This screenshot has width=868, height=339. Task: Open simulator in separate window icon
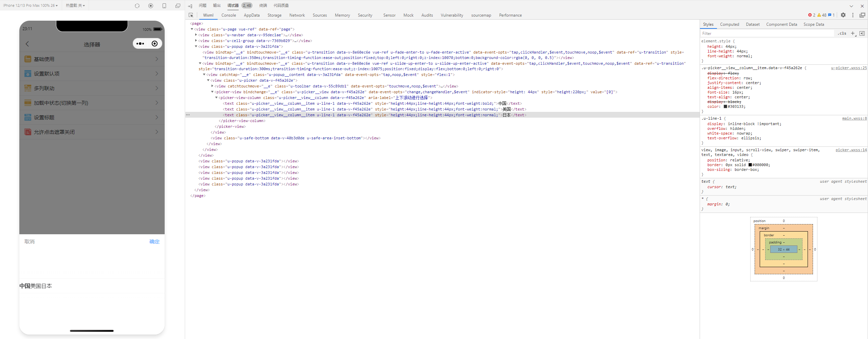click(178, 6)
